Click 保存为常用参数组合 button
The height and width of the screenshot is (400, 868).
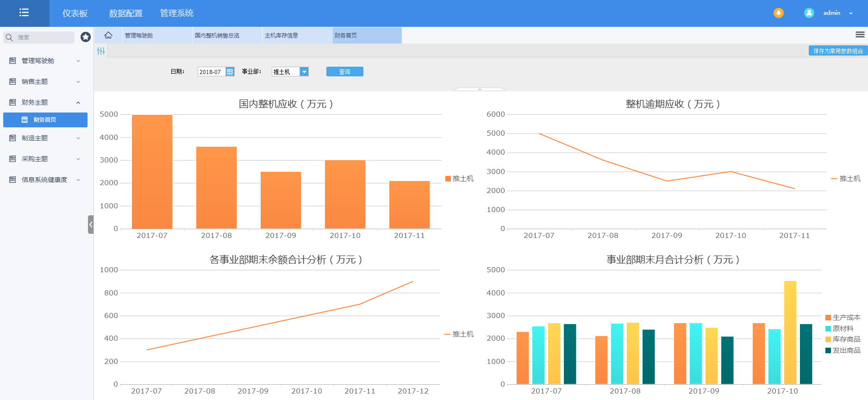[x=837, y=51]
